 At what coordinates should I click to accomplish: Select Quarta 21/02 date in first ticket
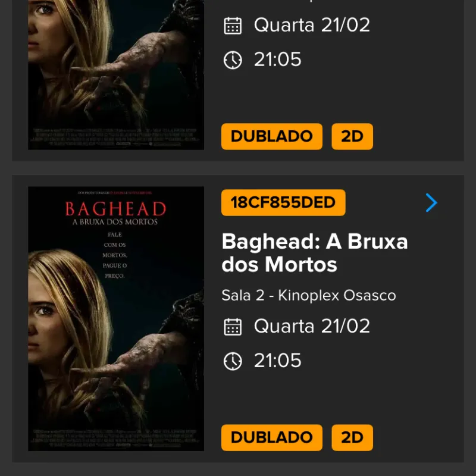point(312,25)
